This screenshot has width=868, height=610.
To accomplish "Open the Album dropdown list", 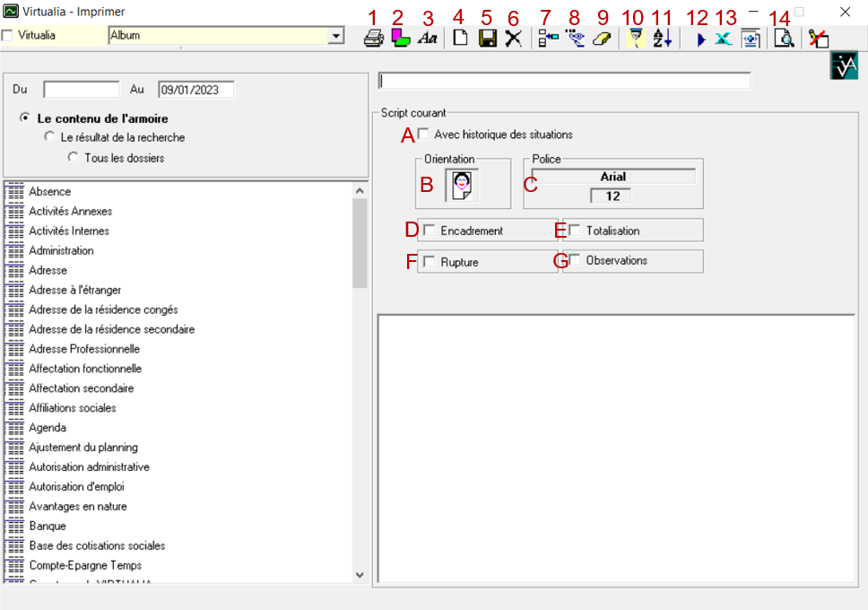I will pyautogui.click(x=335, y=36).
